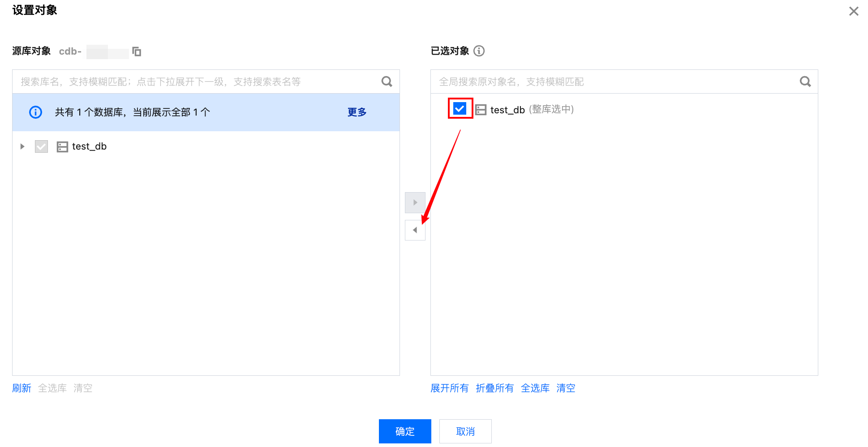Click 刷新 to refresh the source list

pos(21,388)
